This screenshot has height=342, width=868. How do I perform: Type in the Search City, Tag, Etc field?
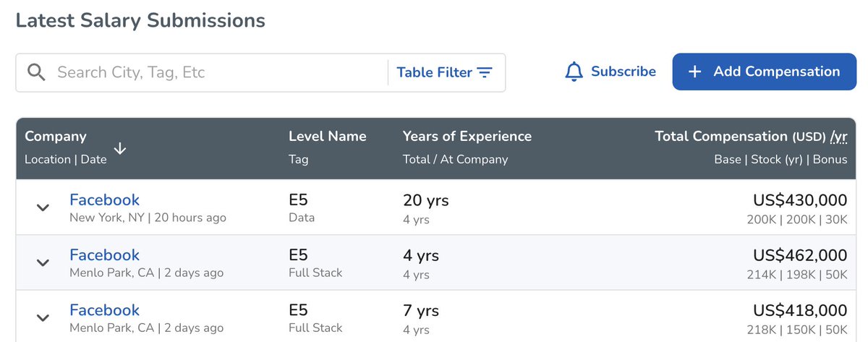pos(217,72)
